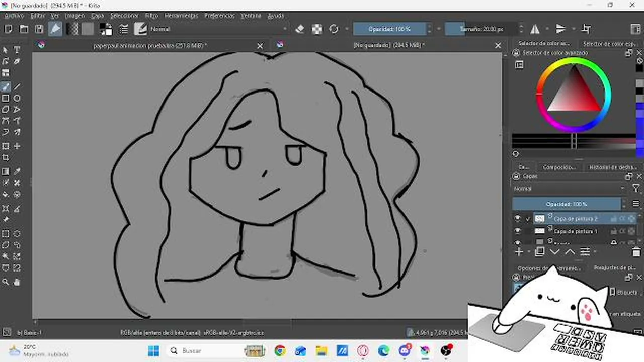Open the Archivo menu
This screenshot has height=362, width=644.
[14, 16]
